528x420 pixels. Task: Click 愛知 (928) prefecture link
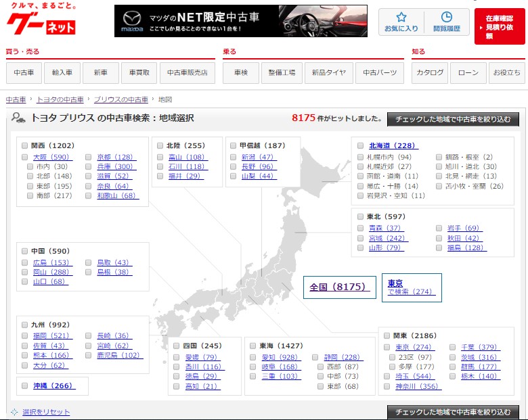click(279, 357)
